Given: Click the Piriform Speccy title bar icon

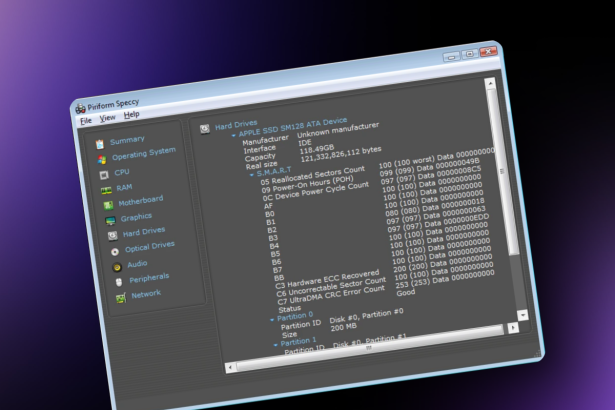Looking at the screenshot, I should pyautogui.click(x=80, y=108).
